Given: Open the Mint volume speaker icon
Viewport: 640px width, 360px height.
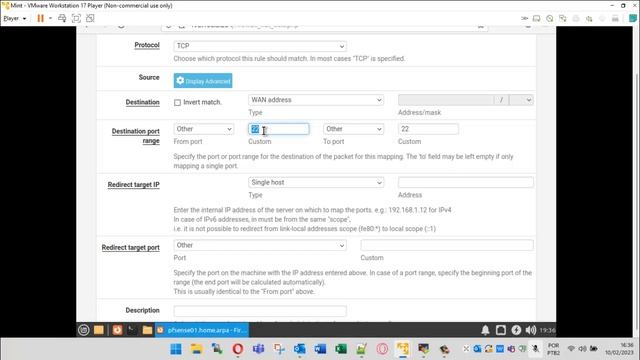Looking at the screenshot, I should coord(531,330).
